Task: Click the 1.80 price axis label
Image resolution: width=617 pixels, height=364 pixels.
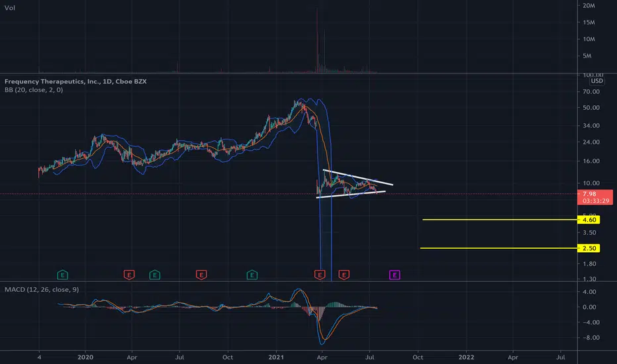Action: (589, 263)
